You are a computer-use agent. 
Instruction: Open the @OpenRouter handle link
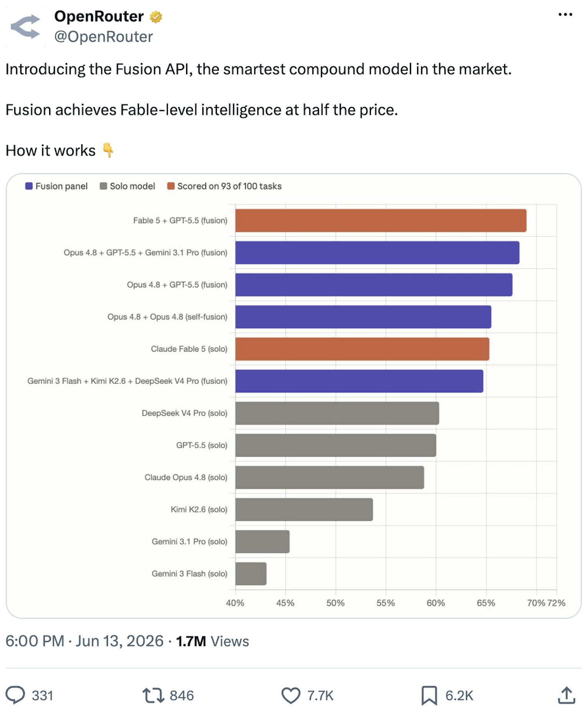(x=104, y=37)
